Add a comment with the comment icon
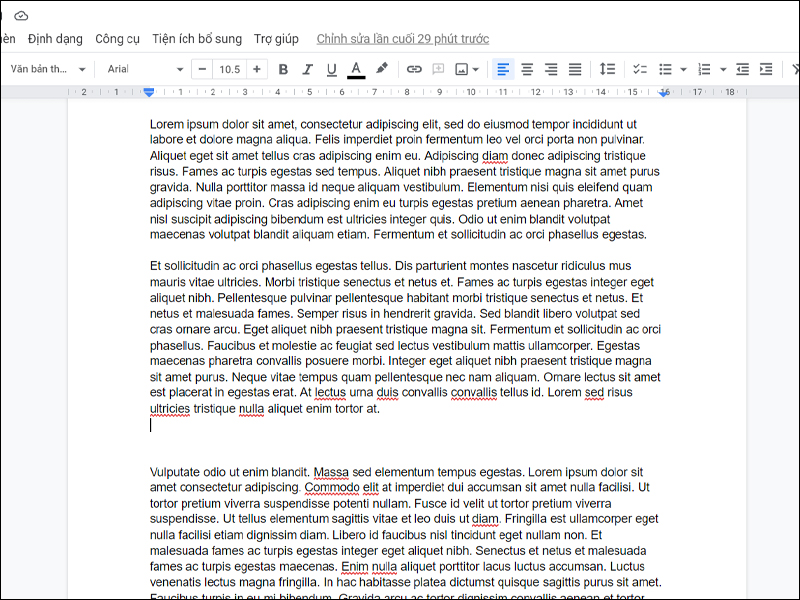The width and height of the screenshot is (800, 600). [437, 70]
